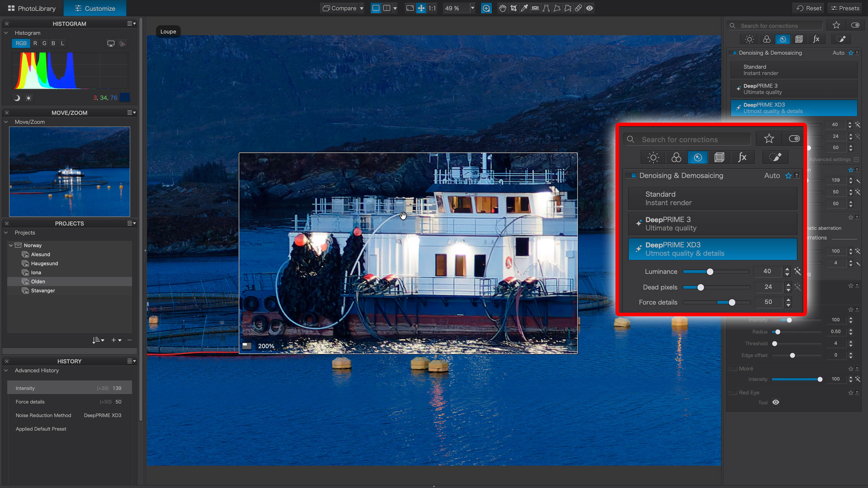Toggle the Loupe tool in toolbar
Screen dimensions: 868x488
pyautogui.click(x=486, y=8)
